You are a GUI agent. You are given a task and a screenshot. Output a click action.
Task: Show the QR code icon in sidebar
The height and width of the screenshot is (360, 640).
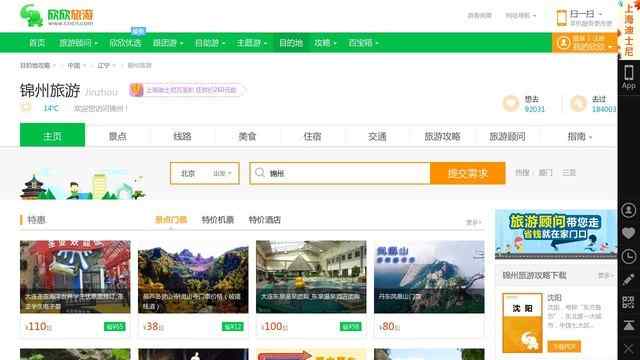[629, 302]
